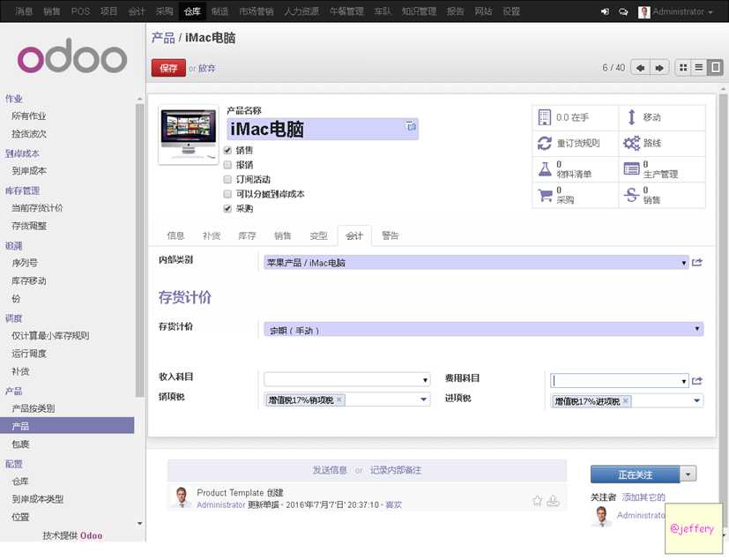Click the login icon in top bar

[x=605, y=11]
